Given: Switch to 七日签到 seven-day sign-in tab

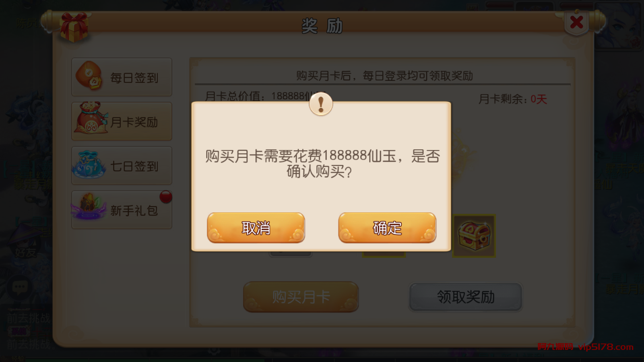Looking at the screenshot, I should [122, 165].
